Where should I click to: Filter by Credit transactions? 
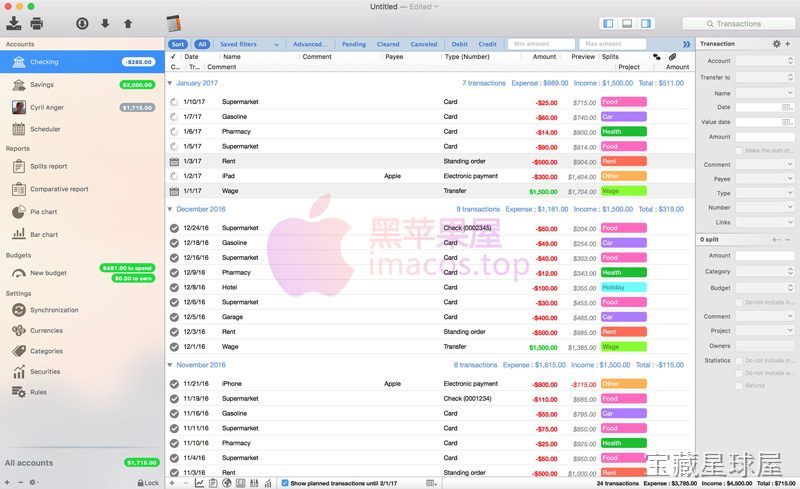pos(488,44)
